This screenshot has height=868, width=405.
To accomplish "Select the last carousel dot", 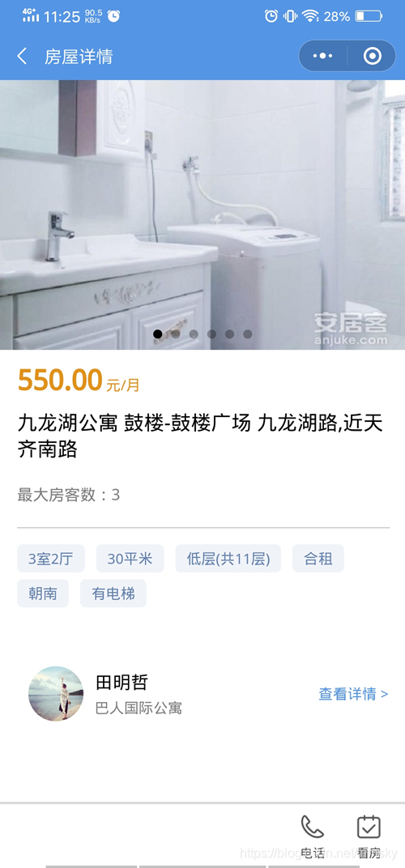I will pos(248,334).
